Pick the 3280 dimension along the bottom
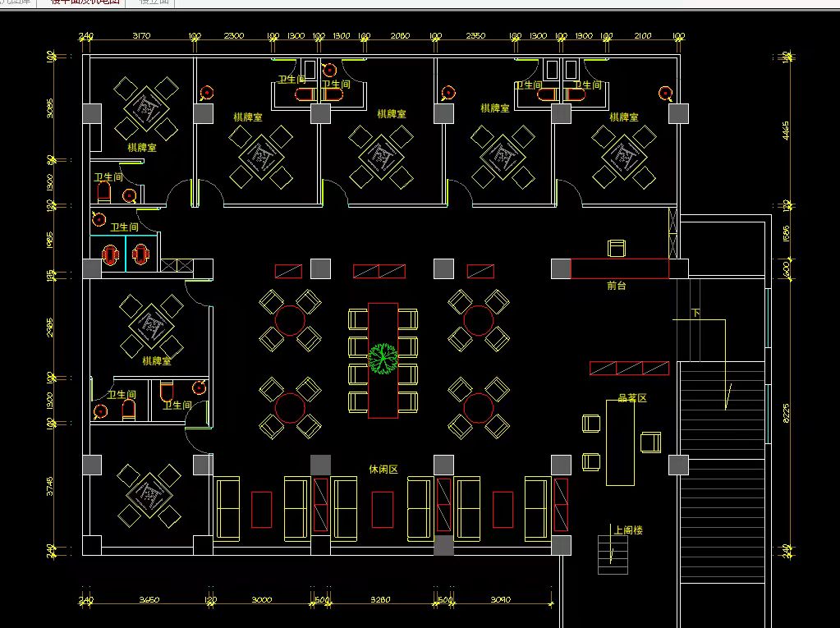 point(380,600)
